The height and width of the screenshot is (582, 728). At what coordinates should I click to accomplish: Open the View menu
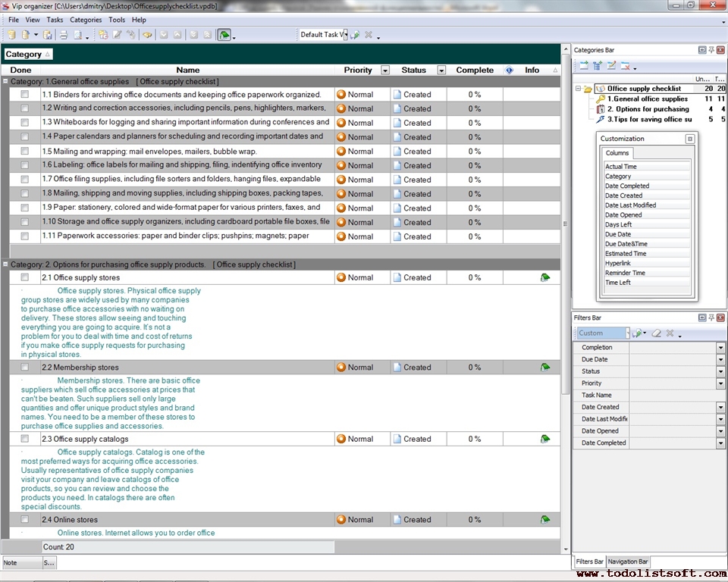(x=33, y=20)
